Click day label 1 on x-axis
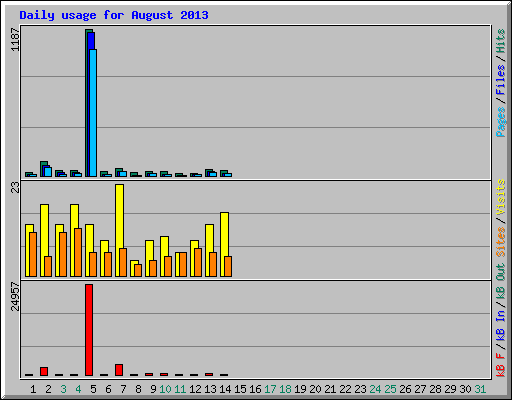Viewport: 512px width, 400px height. 33,389
